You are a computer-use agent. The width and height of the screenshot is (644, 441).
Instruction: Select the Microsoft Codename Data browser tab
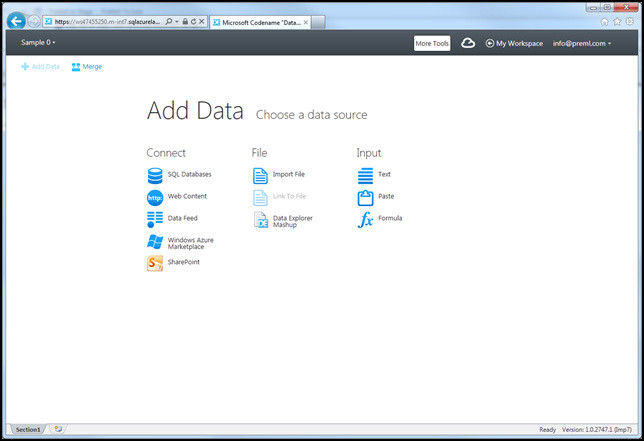point(259,23)
